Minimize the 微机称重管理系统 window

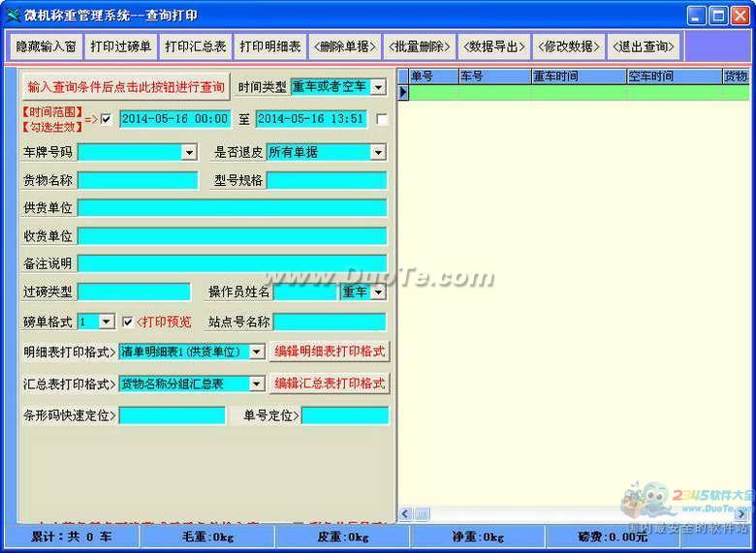[696, 15]
